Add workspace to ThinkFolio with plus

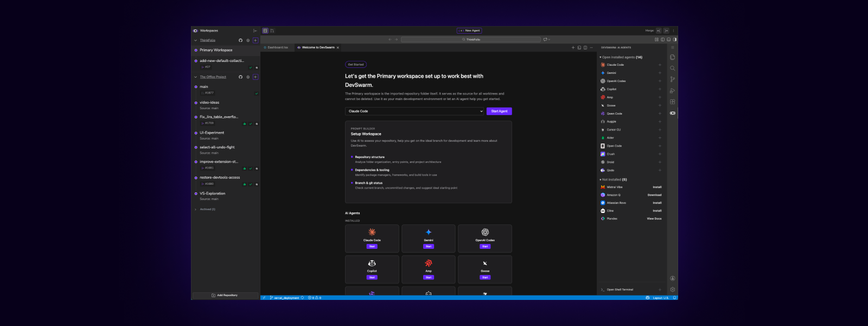[255, 40]
